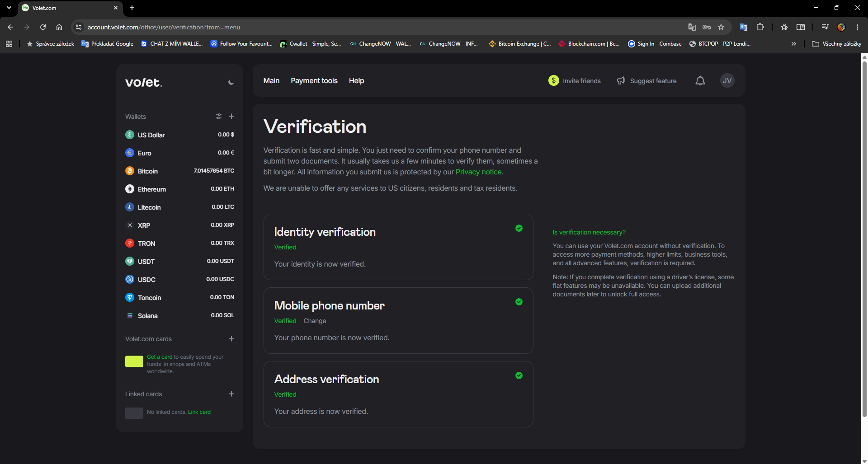This screenshot has height=464, width=868.
Task: Open Chrome three-dot menu
Action: tap(858, 27)
